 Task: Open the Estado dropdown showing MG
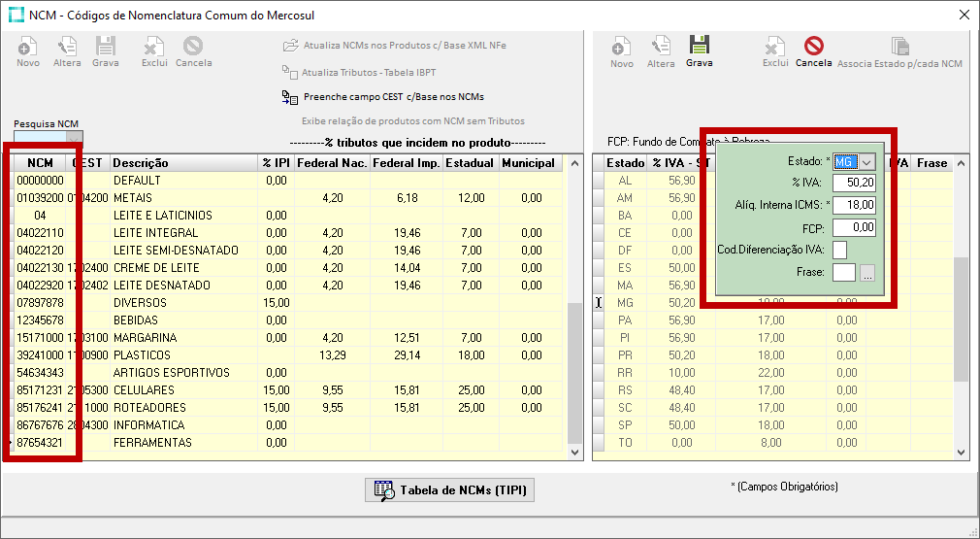[867, 162]
